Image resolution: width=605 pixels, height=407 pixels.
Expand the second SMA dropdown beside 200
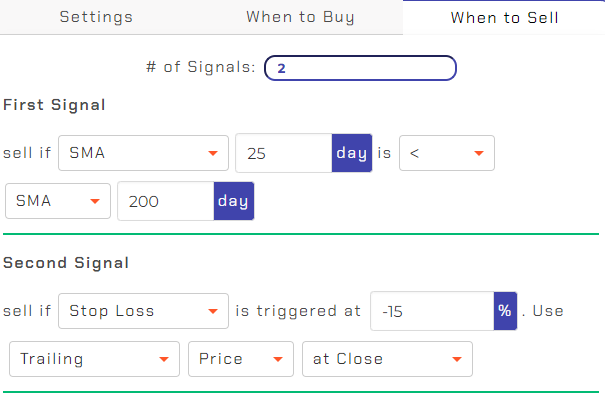point(58,201)
